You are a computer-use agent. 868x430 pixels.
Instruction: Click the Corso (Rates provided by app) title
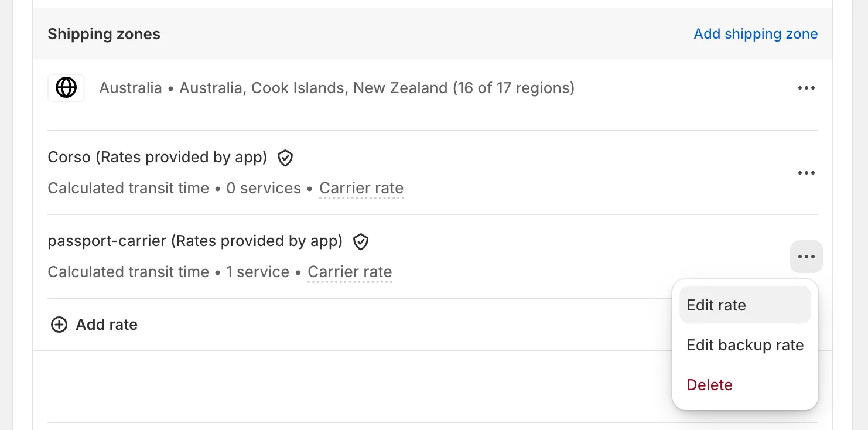(157, 158)
